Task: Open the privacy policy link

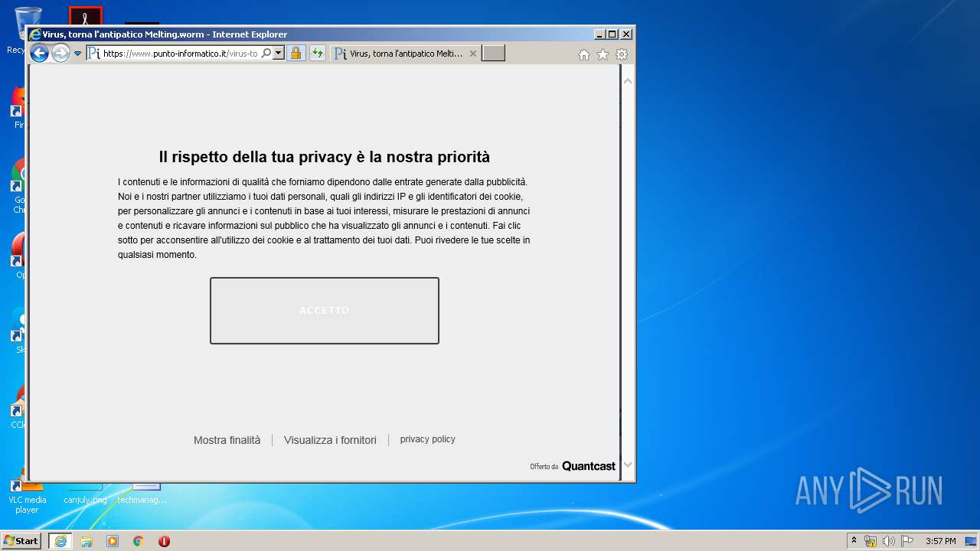Action: point(427,439)
